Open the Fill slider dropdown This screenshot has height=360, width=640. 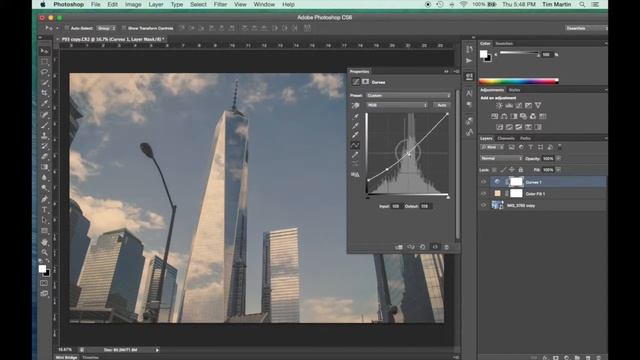pyautogui.click(x=558, y=170)
